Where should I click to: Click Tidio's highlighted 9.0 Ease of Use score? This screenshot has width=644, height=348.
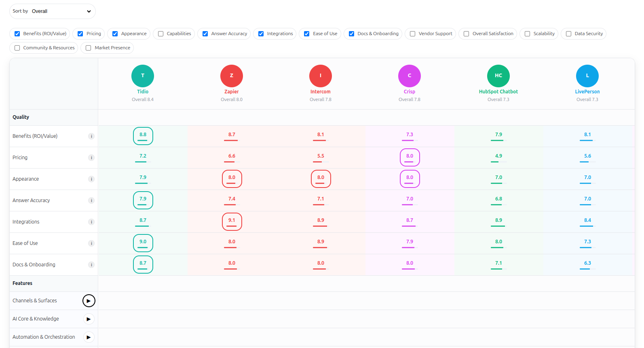(143, 243)
